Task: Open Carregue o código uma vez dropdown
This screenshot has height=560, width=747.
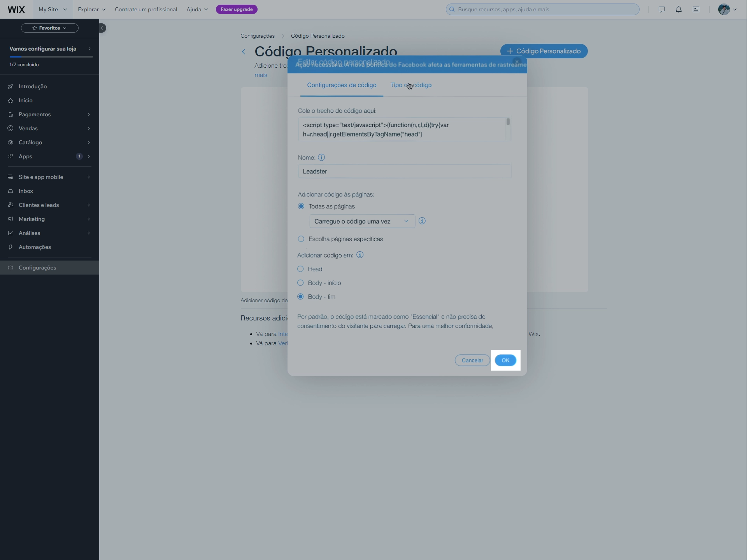Action: pyautogui.click(x=362, y=221)
